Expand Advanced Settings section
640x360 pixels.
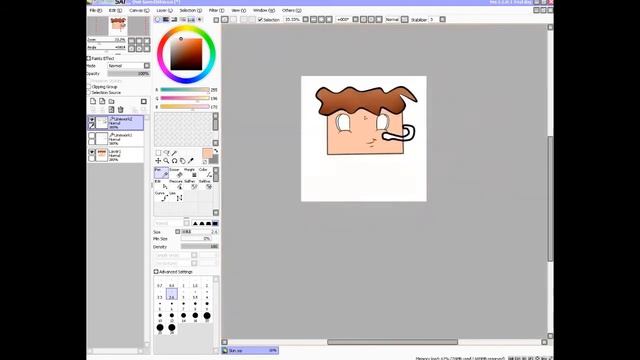[156, 271]
